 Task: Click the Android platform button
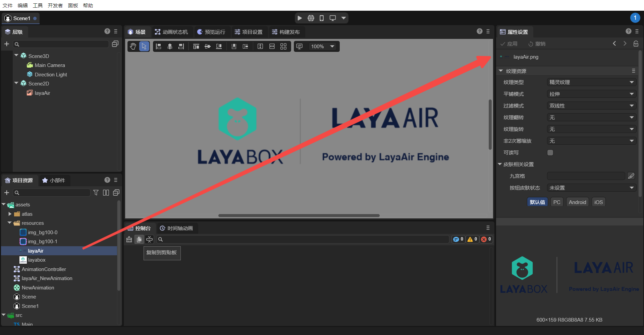point(577,202)
